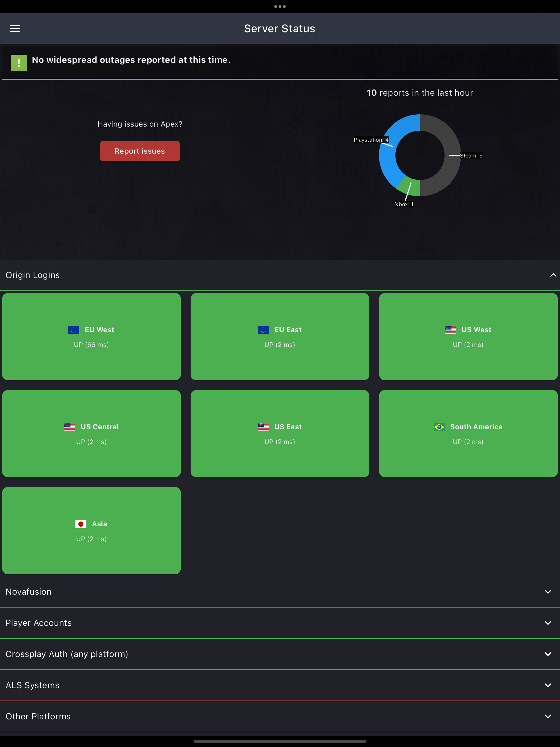560x747 pixels.
Task: Select the US East server card
Action: [x=280, y=434]
